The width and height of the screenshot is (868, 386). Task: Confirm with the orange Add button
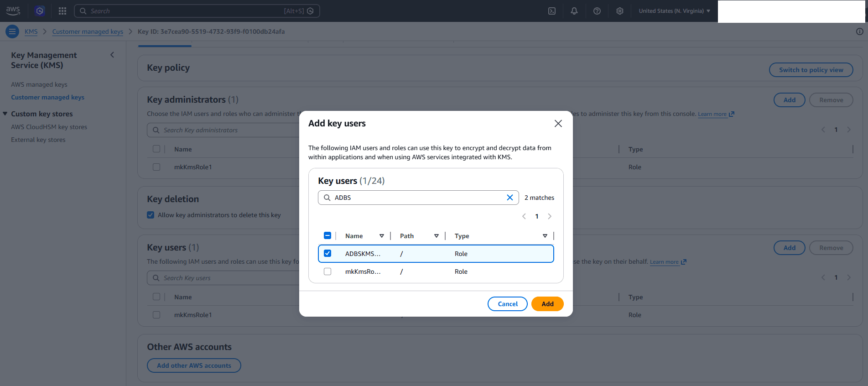tap(547, 304)
